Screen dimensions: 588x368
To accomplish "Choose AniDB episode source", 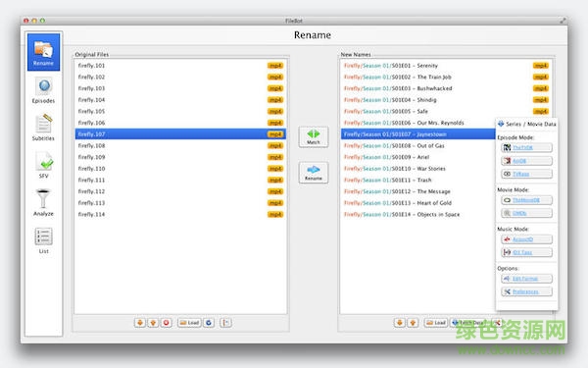I will pos(526,161).
